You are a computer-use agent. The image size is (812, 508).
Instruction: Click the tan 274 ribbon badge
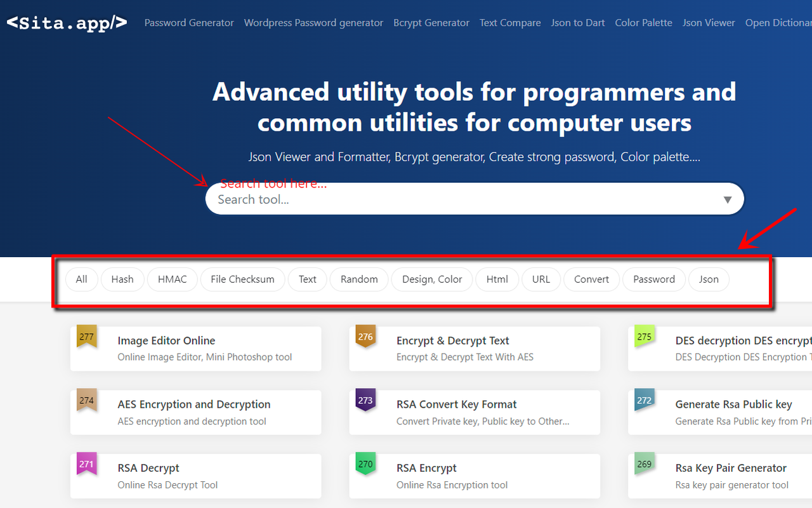[86, 400]
